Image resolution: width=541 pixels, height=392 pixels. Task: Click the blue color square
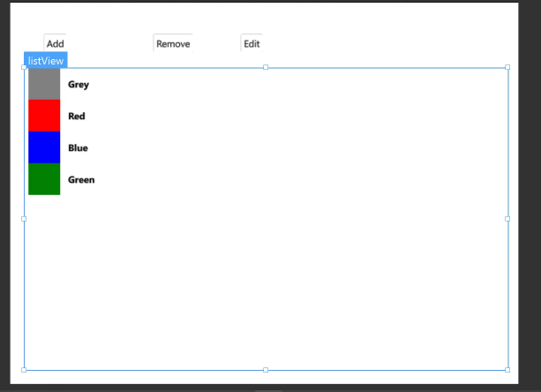pyautogui.click(x=44, y=147)
